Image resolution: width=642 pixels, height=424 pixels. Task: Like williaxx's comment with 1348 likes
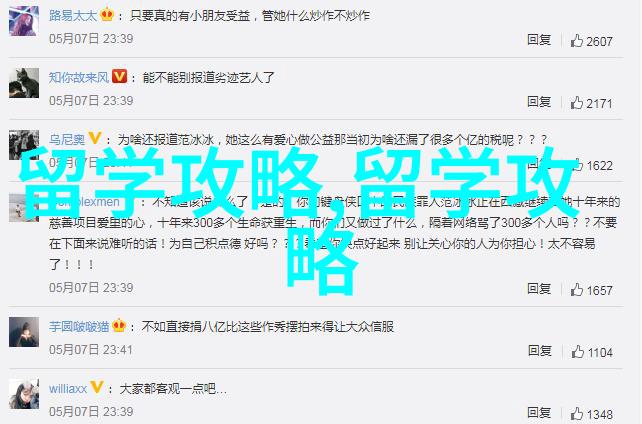(x=576, y=413)
